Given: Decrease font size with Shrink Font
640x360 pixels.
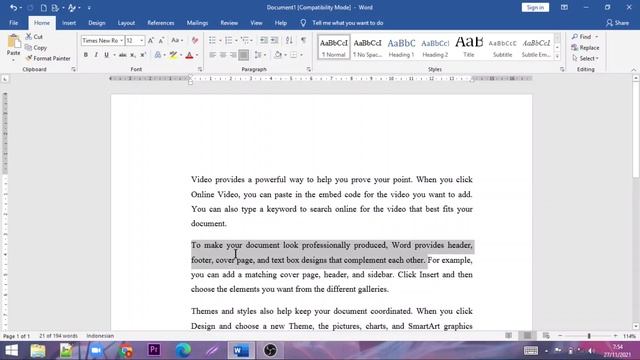Looking at the screenshot, I should coord(161,40).
